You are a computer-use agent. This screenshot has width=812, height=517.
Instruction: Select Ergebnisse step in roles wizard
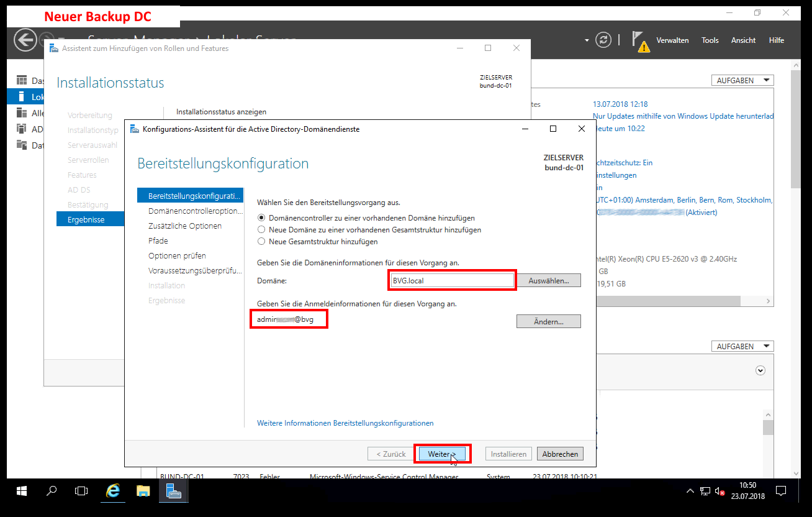91,219
